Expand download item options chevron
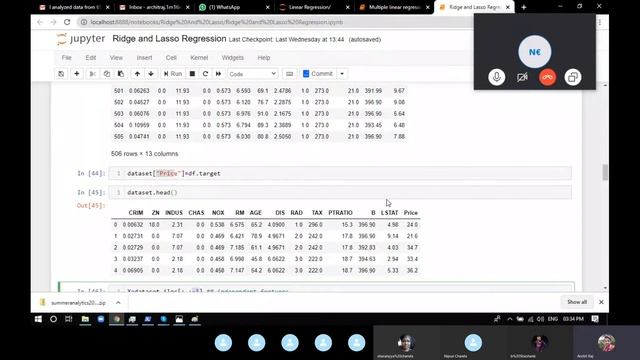 tap(118, 302)
